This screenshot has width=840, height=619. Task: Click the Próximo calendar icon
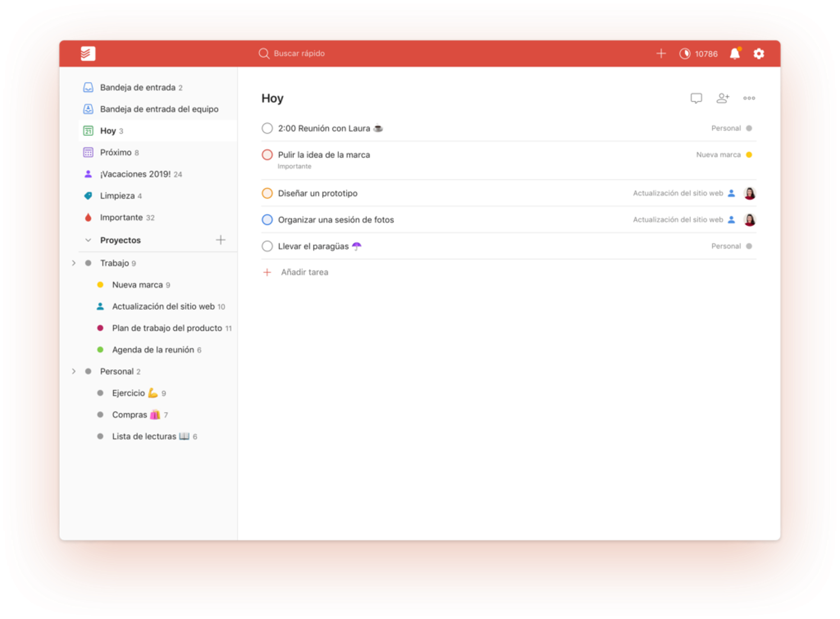[88, 153]
